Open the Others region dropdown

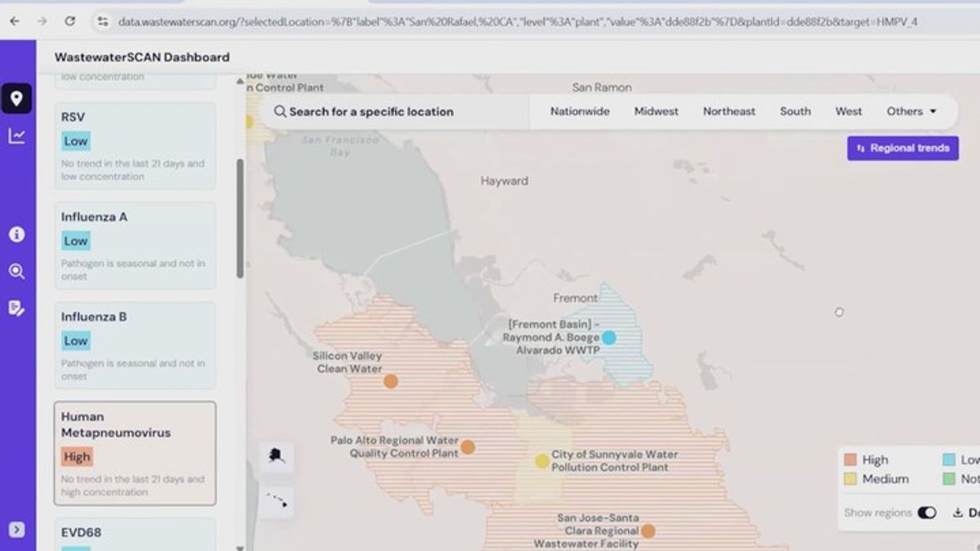click(x=911, y=112)
